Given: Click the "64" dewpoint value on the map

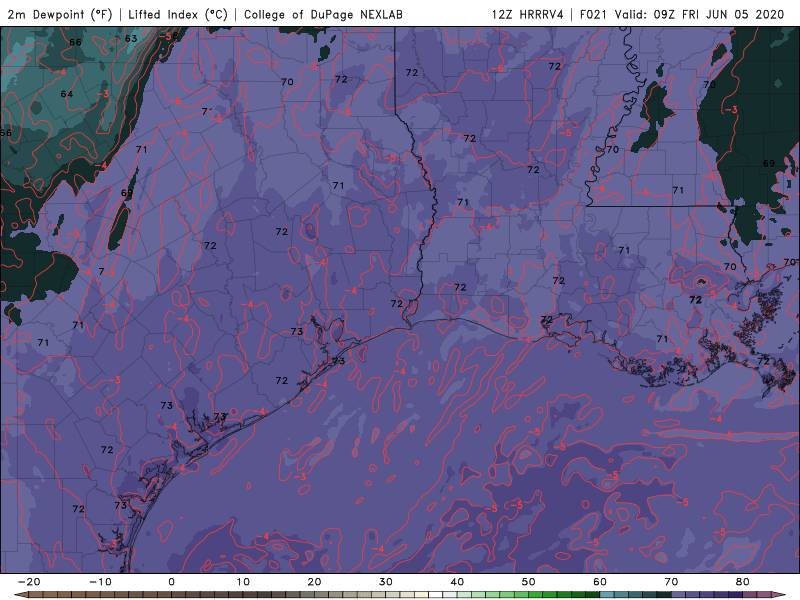Looking at the screenshot, I should (x=67, y=94).
